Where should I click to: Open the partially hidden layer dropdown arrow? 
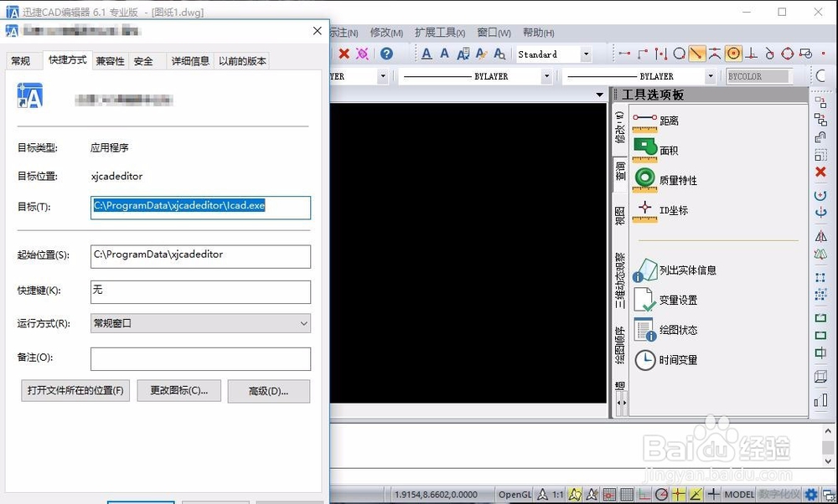383,76
